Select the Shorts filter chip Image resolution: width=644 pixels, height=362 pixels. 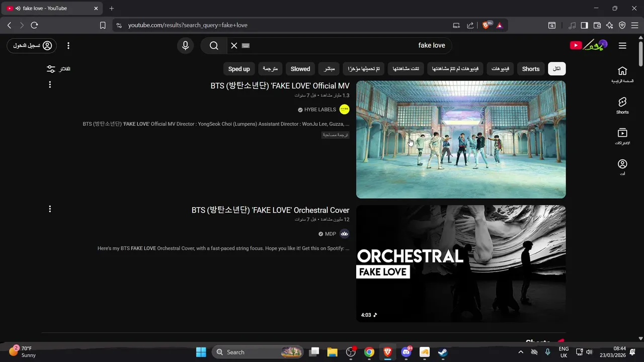[531, 69]
